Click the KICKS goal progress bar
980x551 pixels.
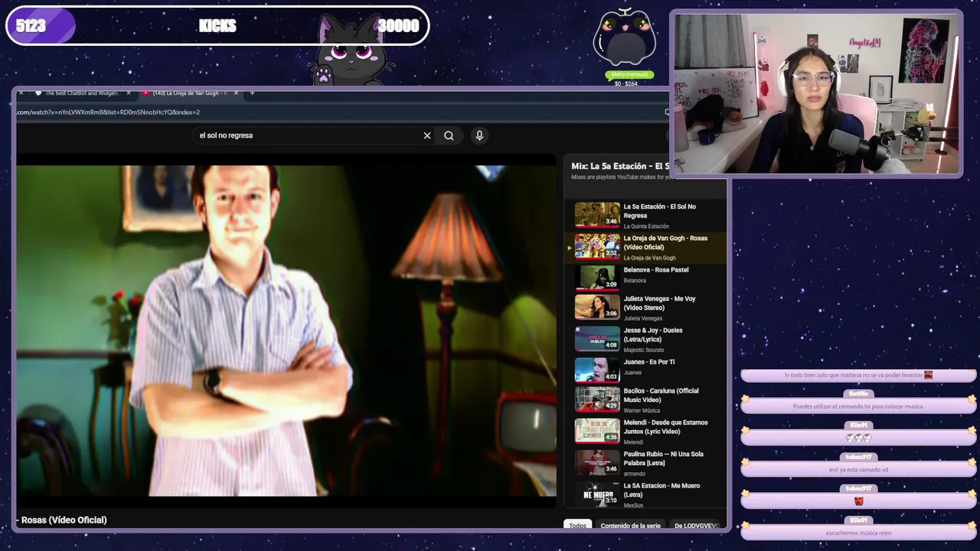pyautogui.click(x=217, y=26)
